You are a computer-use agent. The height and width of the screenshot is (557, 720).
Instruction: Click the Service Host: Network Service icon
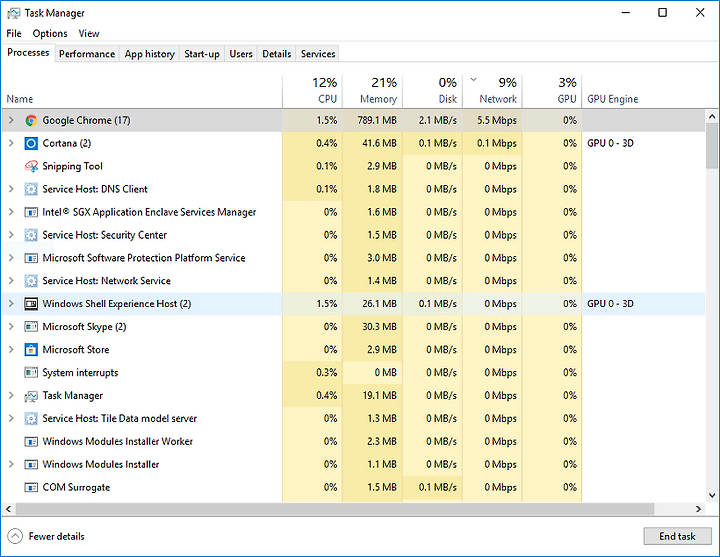(x=31, y=281)
